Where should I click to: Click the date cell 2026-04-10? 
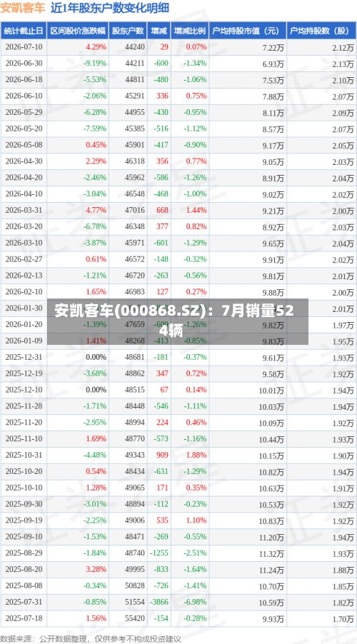click(24, 194)
